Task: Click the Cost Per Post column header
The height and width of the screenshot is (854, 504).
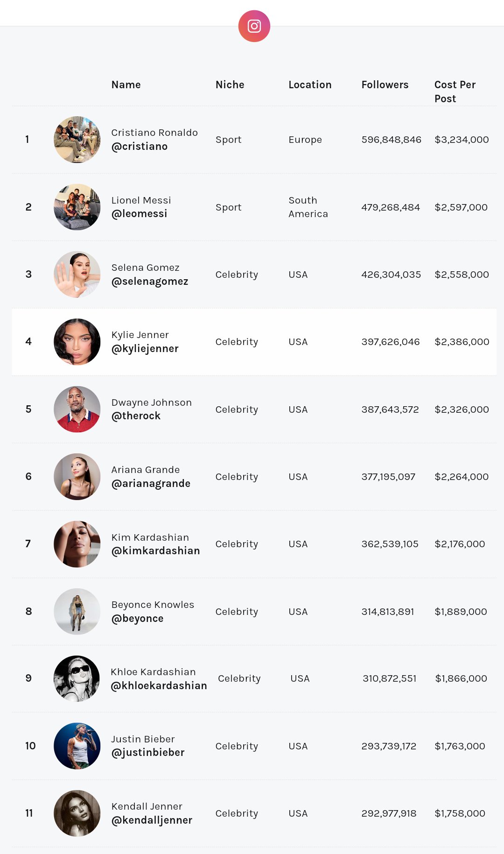Action: (455, 92)
